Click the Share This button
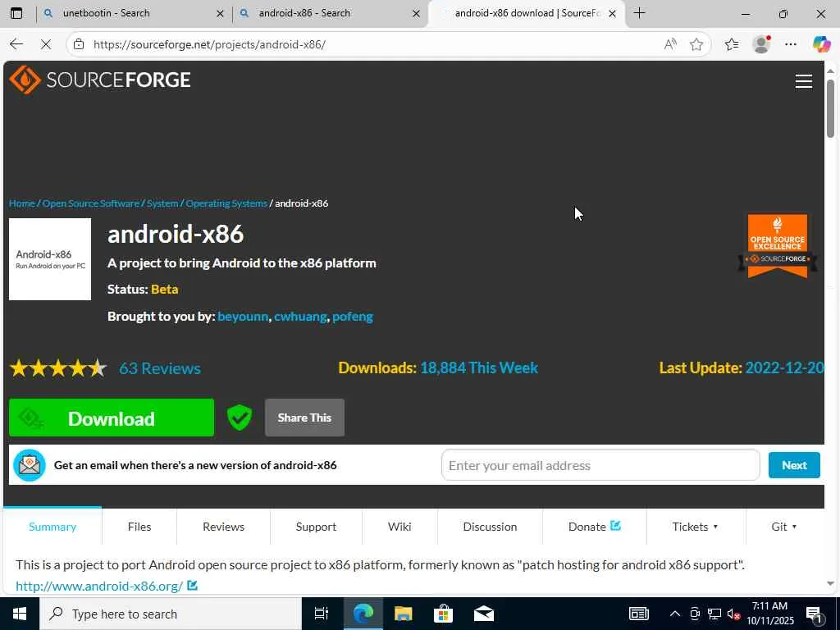Image resolution: width=840 pixels, height=630 pixels. pos(304,418)
